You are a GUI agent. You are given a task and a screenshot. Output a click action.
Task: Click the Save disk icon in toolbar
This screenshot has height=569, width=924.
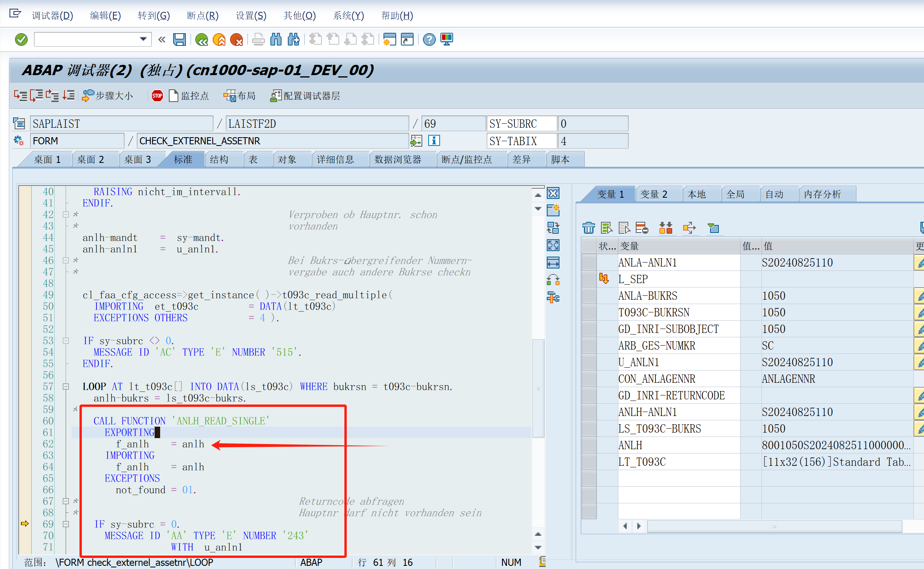(180, 40)
